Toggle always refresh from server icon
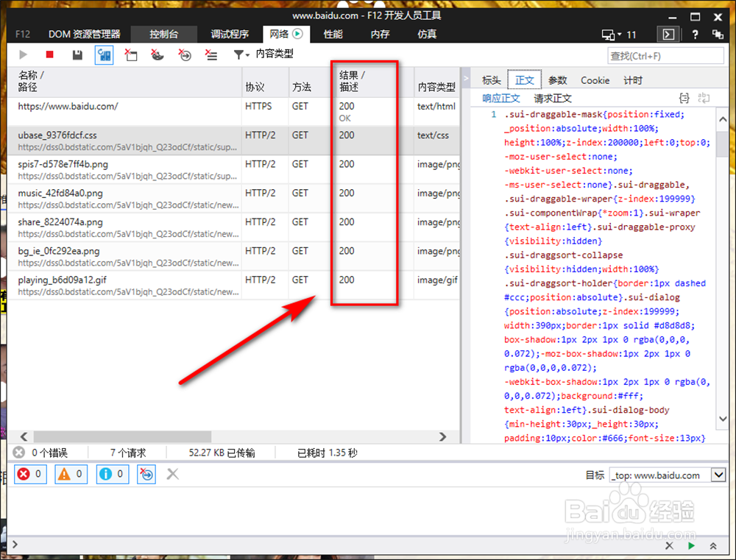The image size is (736, 560). [104, 55]
